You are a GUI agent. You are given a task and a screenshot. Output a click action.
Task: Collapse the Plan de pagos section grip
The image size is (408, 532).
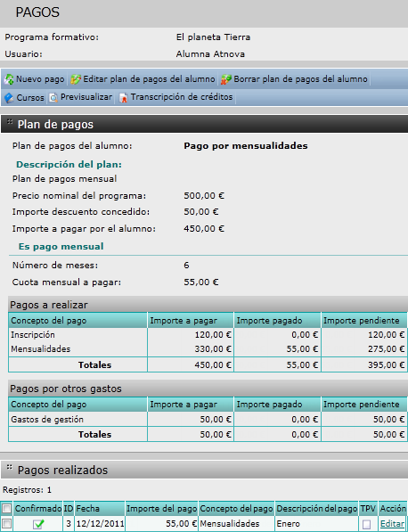tap(10, 122)
